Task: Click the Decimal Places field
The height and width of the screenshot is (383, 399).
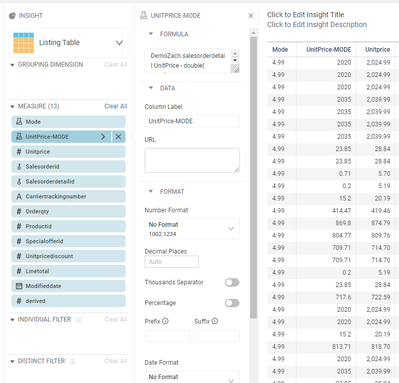Action: (172, 262)
